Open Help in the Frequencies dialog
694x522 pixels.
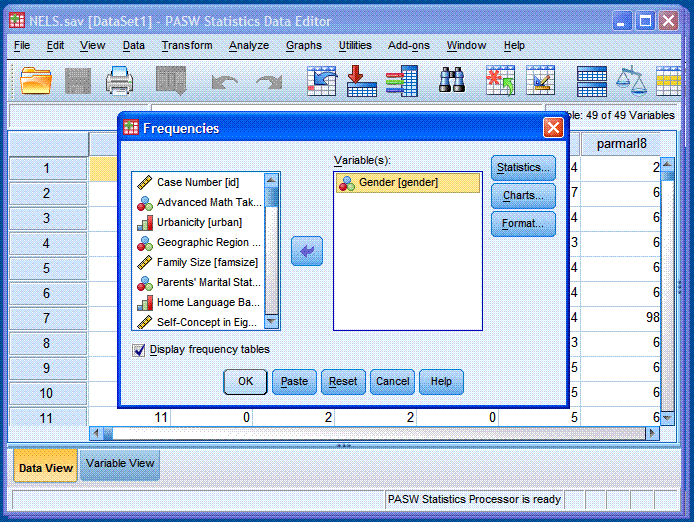pos(441,382)
